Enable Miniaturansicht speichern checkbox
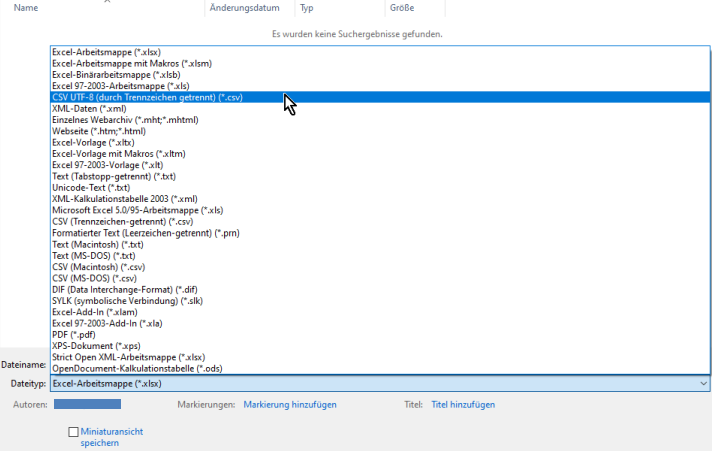713x451 pixels. [x=73, y=431]
